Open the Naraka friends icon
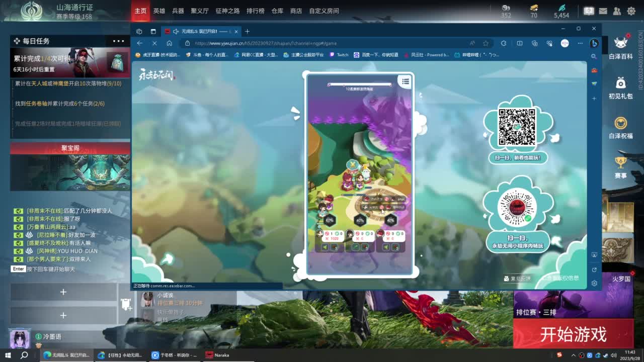Screen dimensions: 644x362 pos(617,11)
